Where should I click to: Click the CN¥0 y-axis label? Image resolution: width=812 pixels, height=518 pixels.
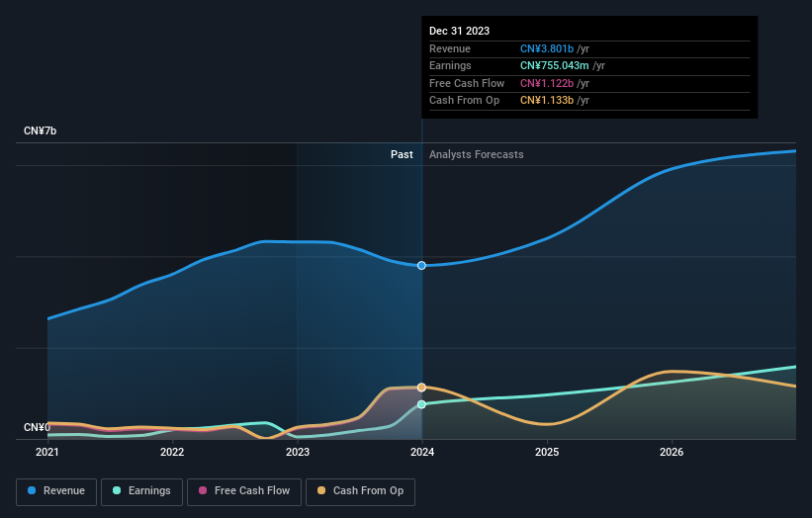click(37, 427)
